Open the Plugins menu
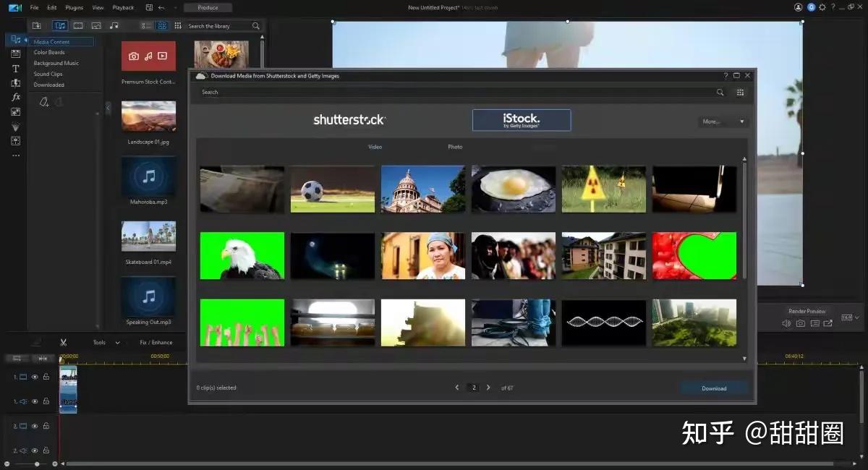 pyautogui.click(x=75, y=7)
